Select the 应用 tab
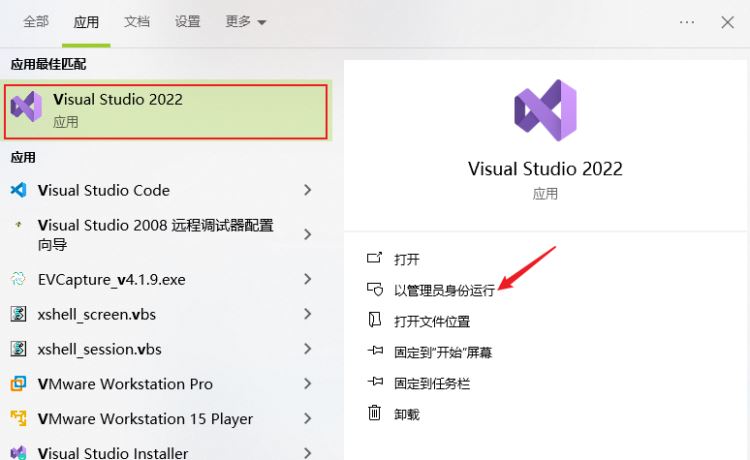 86,22
